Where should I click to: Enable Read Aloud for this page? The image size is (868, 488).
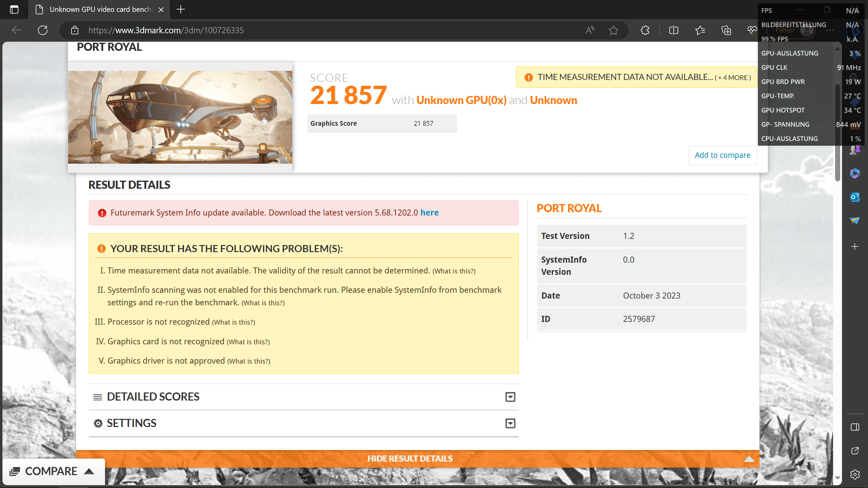590,30
